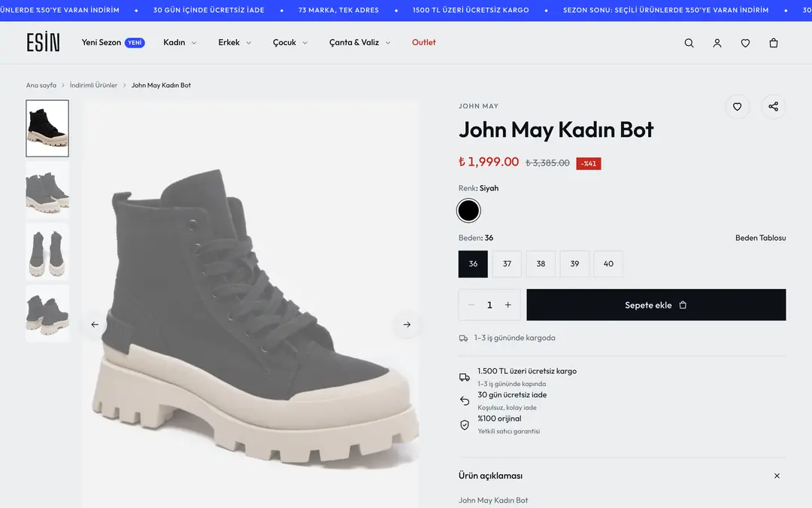Viewport: 812px width, 508px height.
Task: Go to ESIN logo homepage
Action: pos(43,42)
